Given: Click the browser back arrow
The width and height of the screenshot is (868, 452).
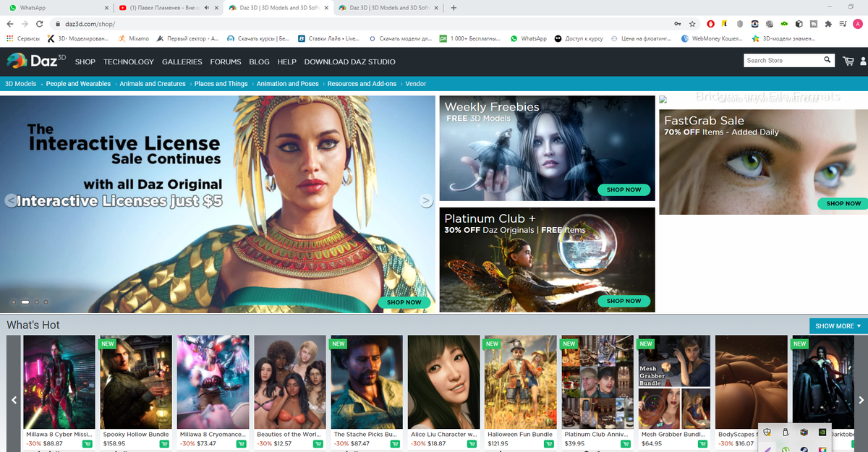Looking at the screenshot, I should tap(10, 24).
